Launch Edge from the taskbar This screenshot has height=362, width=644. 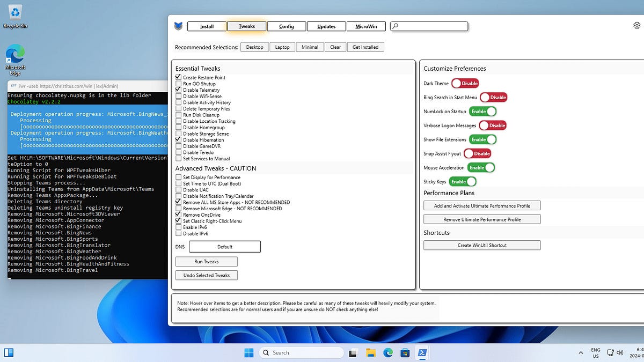[x=387, y=353]
